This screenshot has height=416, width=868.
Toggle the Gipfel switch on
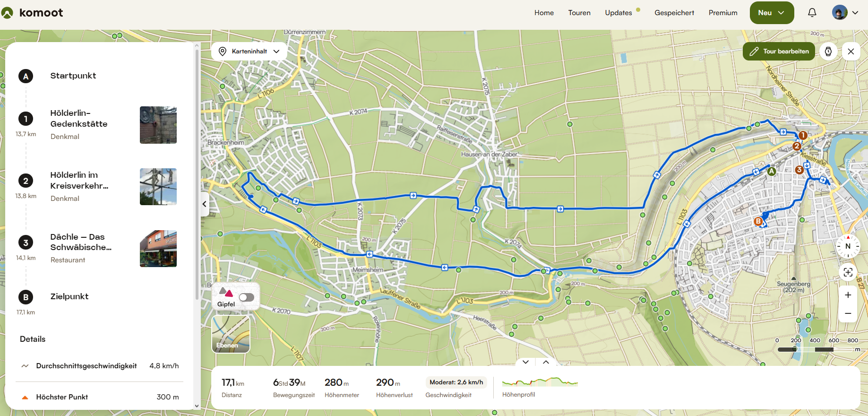(x=247, y=297)
